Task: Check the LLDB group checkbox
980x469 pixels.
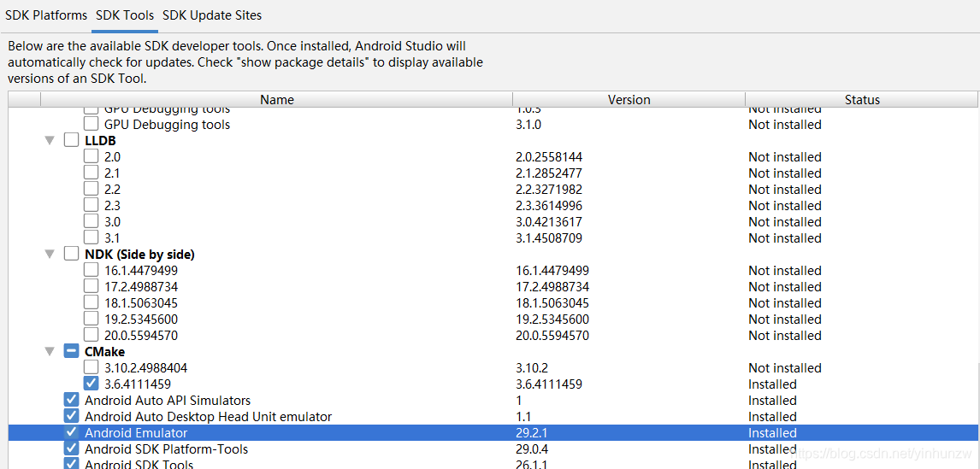Action: coord(71,140)
